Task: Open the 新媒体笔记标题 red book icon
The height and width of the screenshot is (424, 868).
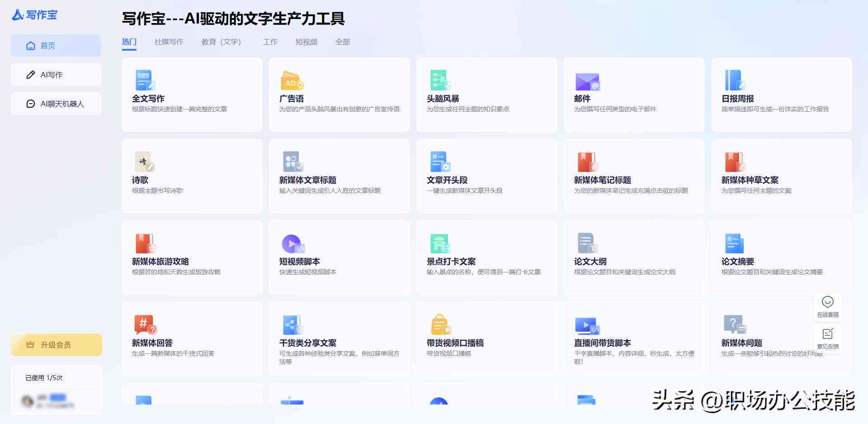Action: tap(588, 162)
